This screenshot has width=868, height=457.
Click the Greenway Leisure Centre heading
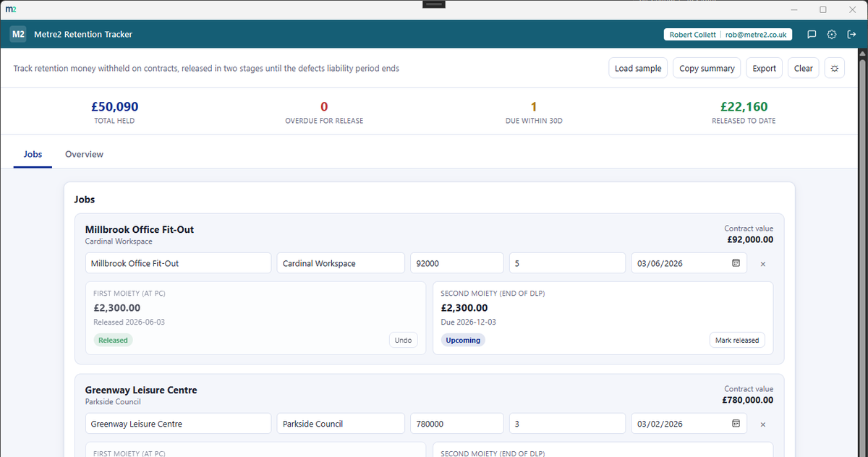click(x=141, y=390)
